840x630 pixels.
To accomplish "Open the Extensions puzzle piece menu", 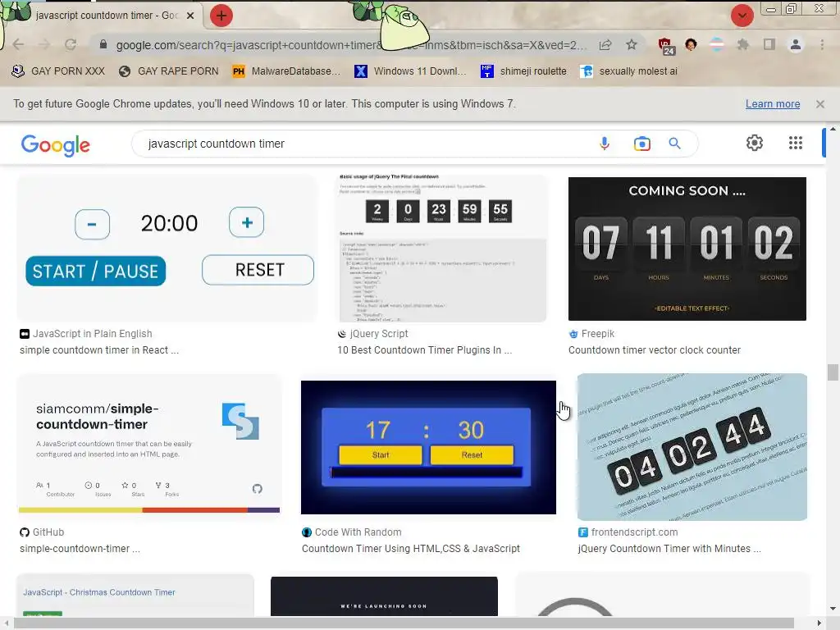I will click(742, 44).
